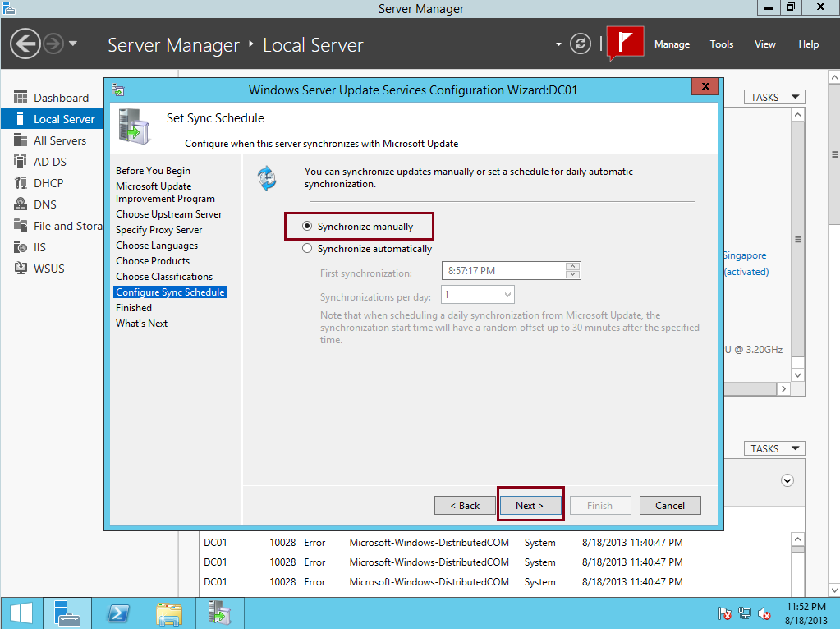This screenshot has height=629, width=840.
Task: Launch PowerShell from taskbar
Action: pos(118,613)
